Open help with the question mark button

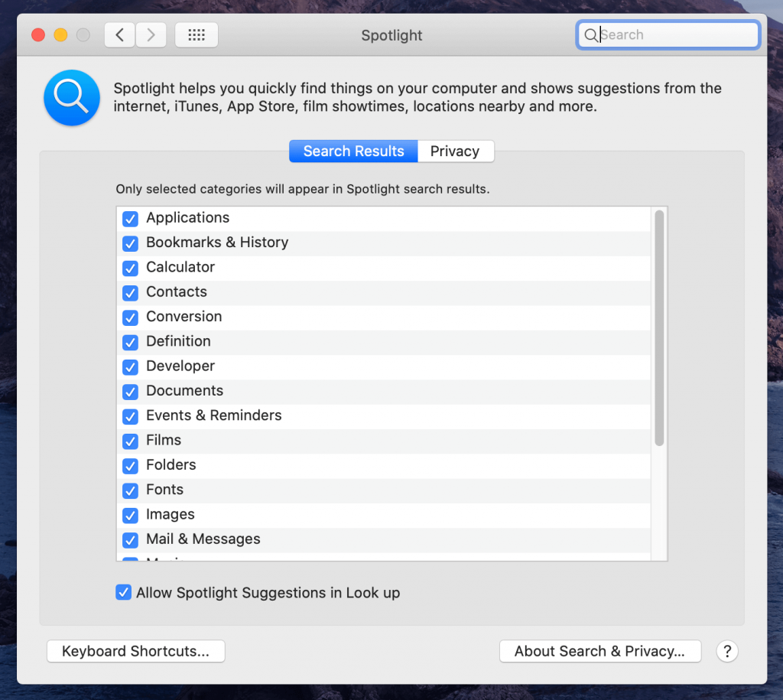pos(727,651)
